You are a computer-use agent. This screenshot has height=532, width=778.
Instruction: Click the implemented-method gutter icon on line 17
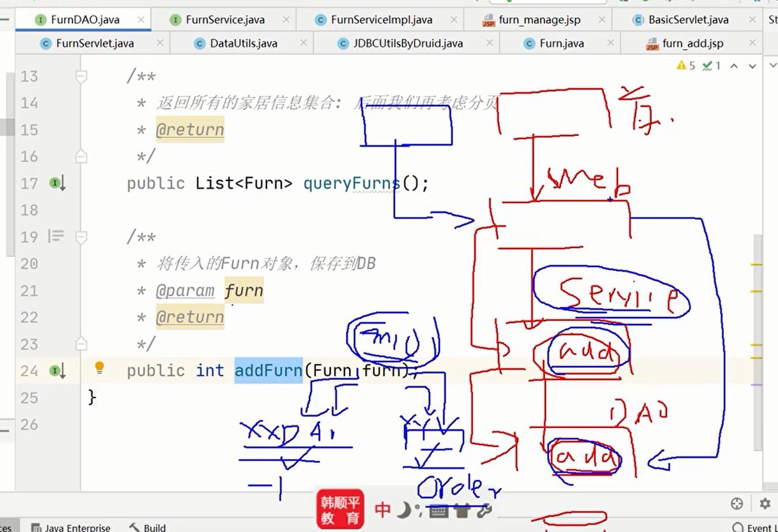(57, 183)
